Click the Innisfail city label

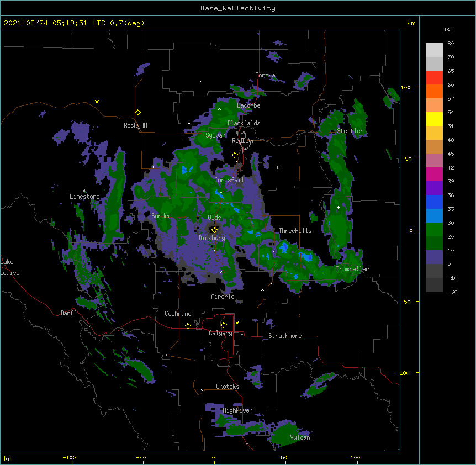pyautogui.click(x=229, y=180)
